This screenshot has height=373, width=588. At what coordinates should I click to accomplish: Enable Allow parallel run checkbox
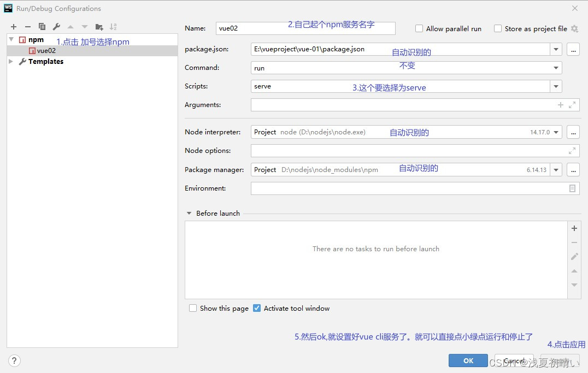coord(419,28)
